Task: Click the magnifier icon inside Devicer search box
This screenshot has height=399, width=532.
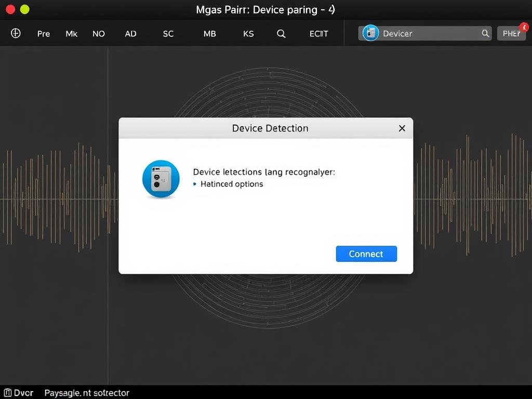Action: (x=485, y=33)
